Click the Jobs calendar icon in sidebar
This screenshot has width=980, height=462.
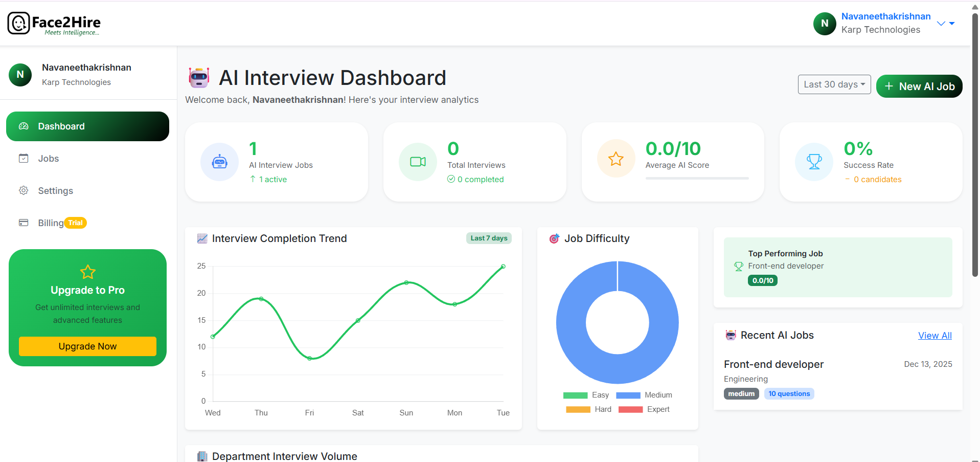(x=23, y=158)
